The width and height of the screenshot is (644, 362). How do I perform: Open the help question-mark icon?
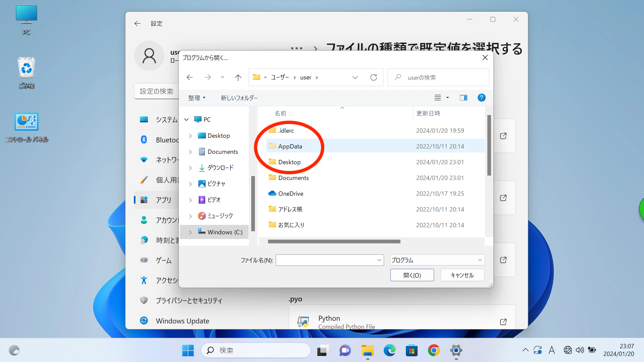tap(481, 98)
